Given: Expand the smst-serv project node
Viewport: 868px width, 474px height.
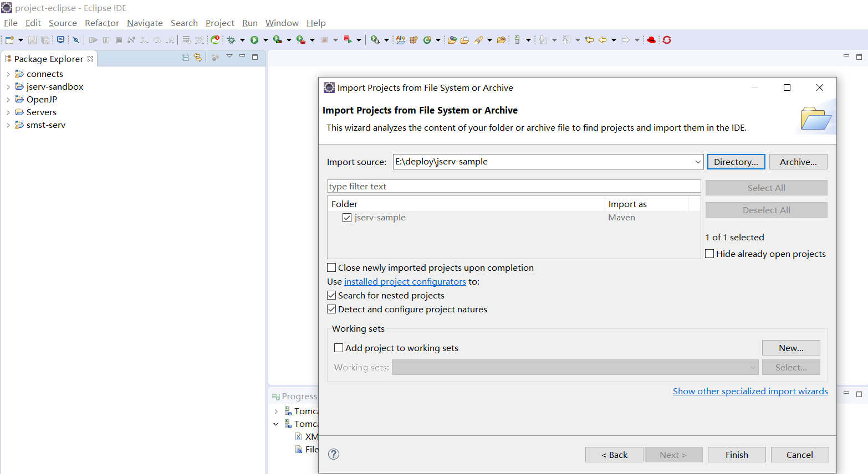Looking at the screenshot, I should pyautogui.click(x=8, y=125).
